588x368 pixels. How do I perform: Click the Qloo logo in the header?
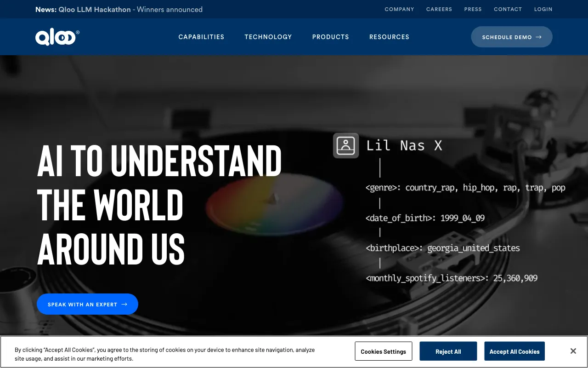point(57,37)
